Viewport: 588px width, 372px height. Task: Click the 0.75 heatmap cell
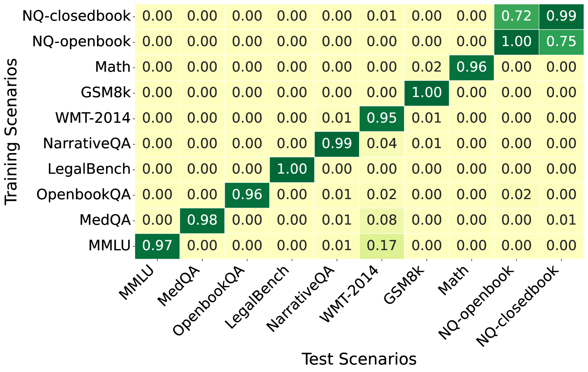click(561, 42)
